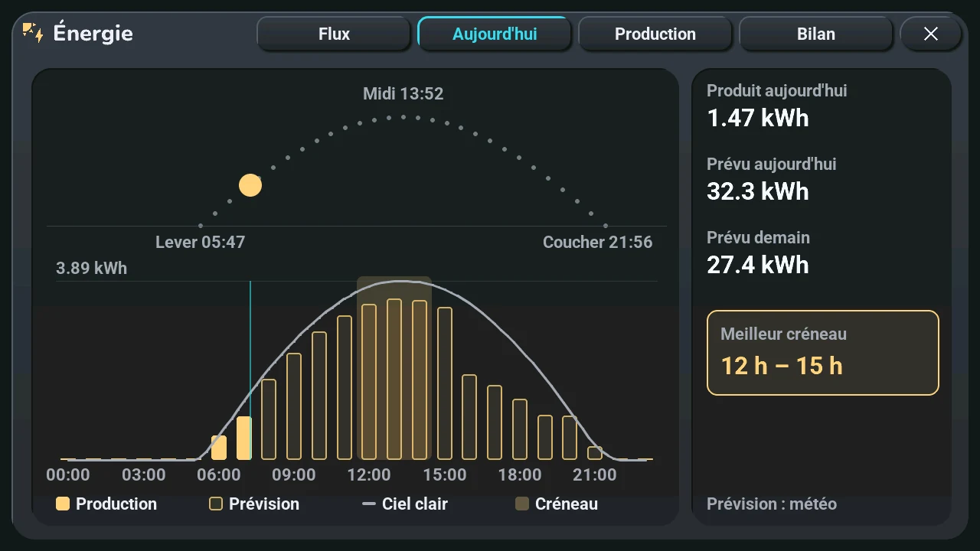Click the small forecast bar above 21:00
980x551 pixels.
coord(595,453)
